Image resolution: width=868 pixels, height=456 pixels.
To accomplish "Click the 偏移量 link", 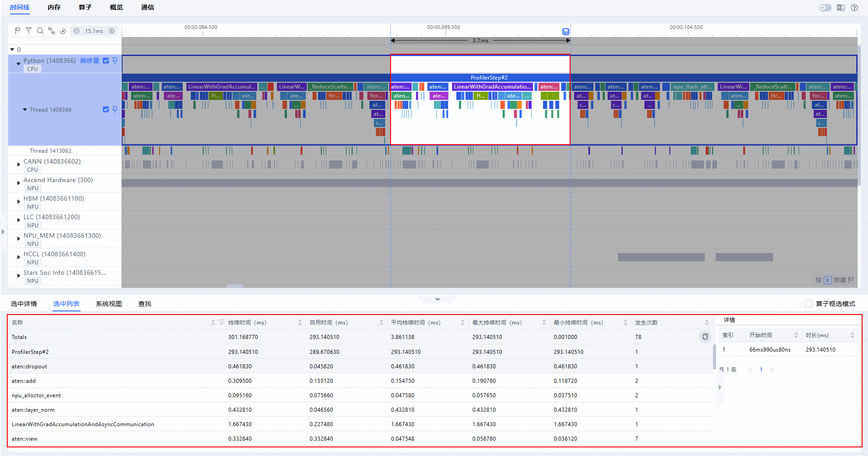I will 90,61.
